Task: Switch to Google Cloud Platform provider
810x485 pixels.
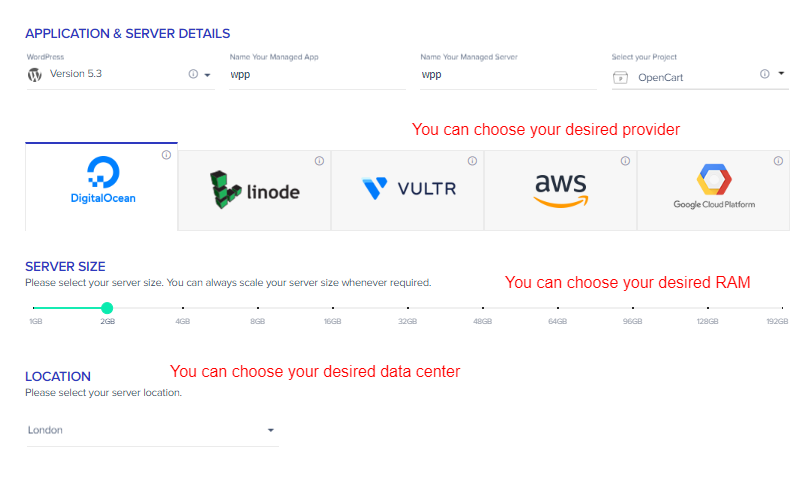Action: 713,190
